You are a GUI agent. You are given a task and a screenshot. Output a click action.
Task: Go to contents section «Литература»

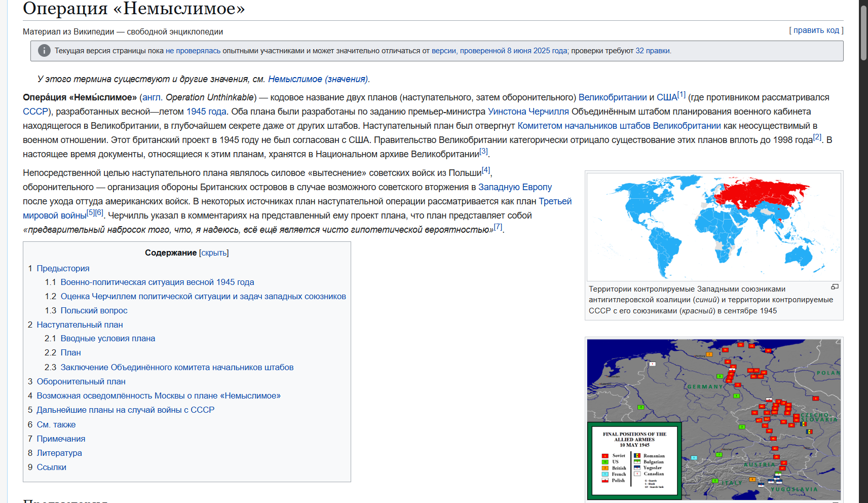pyautogui.click(x=59, y=453)
